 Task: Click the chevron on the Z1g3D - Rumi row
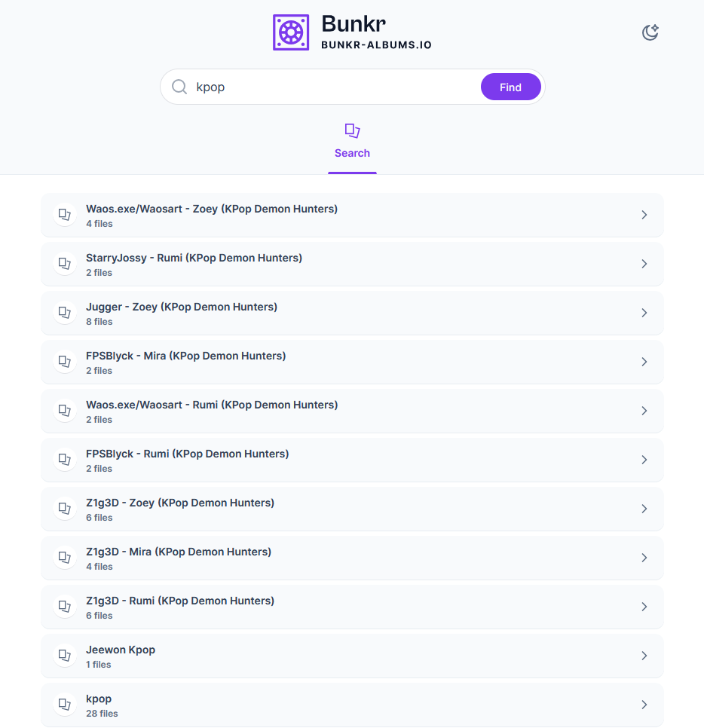pyautogui.click(x=644, y=607)
